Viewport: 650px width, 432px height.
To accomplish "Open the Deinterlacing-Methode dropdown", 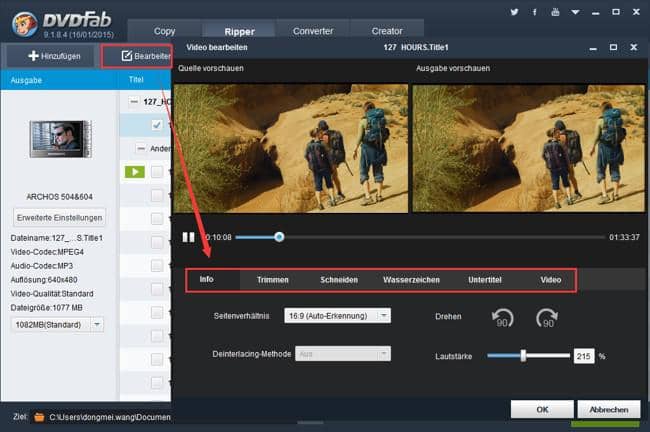I will pyautogui.click(x=343, y=354).
